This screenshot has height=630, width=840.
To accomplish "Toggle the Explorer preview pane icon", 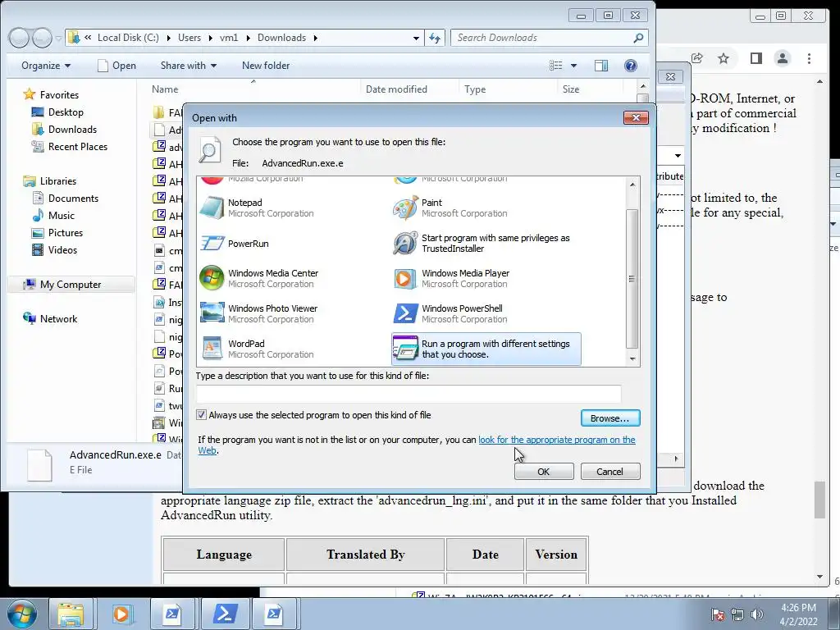I will (601, 66).
